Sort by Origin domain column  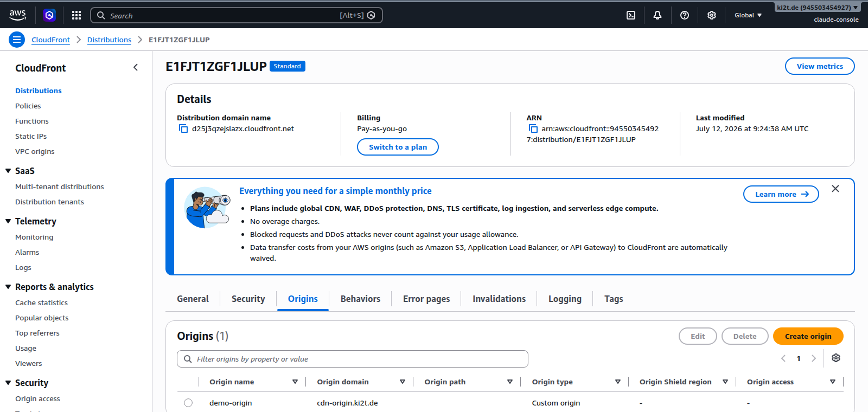pos(403,382)
